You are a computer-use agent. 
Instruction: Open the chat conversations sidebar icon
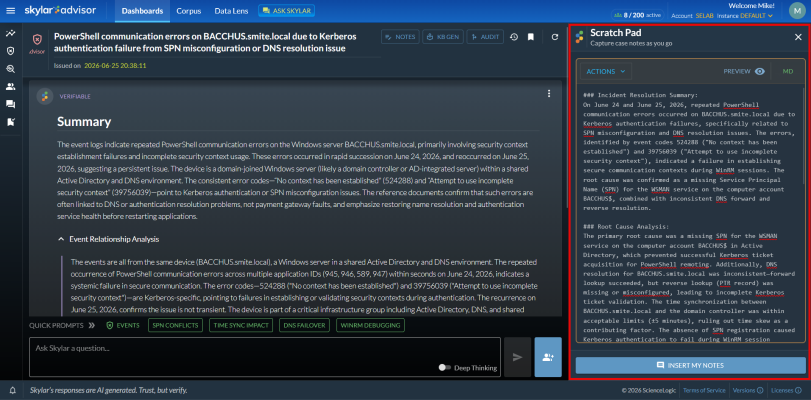tap(10, 105)
